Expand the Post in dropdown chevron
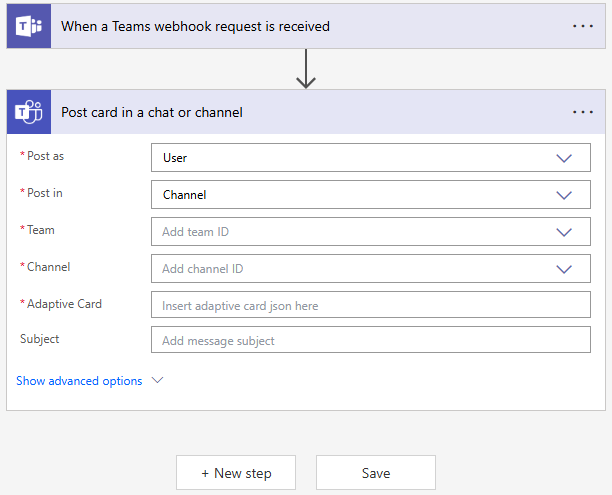The width and height of the screenshot is (612, 495). 564,195
